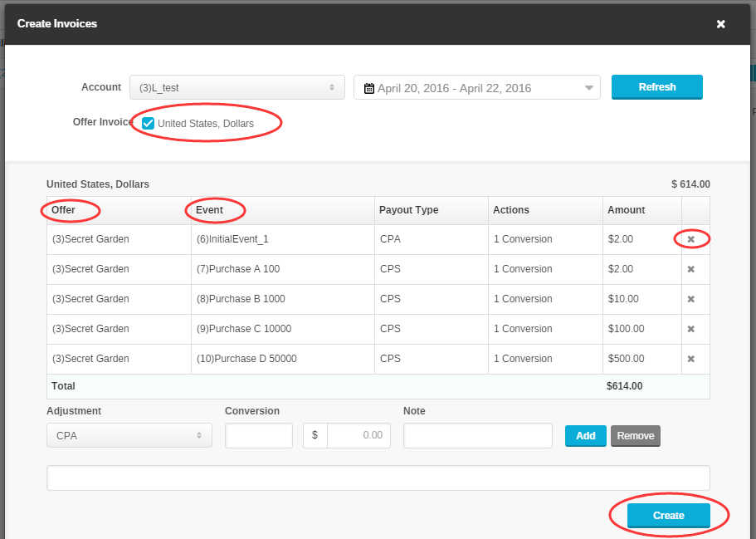Click the $ 614.00 header total
The width and height of the screenshot is (756, 539).
coord(690,184)
